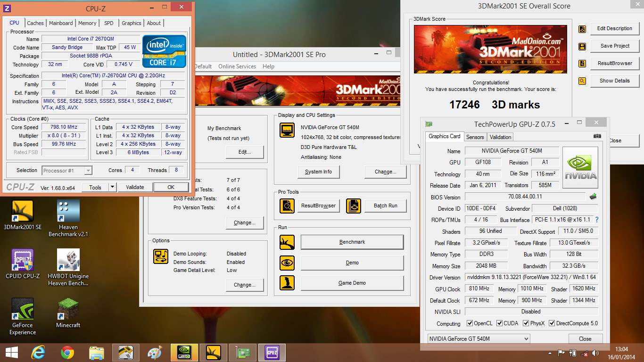This screenshot has height=362, width=644.
Task: Toggle the CUDA checkbox in GPU-Z
Action: tap(499, 323)
